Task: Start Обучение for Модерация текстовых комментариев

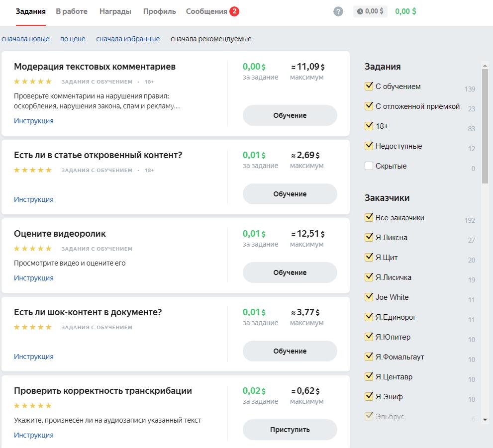Action: 290,115
